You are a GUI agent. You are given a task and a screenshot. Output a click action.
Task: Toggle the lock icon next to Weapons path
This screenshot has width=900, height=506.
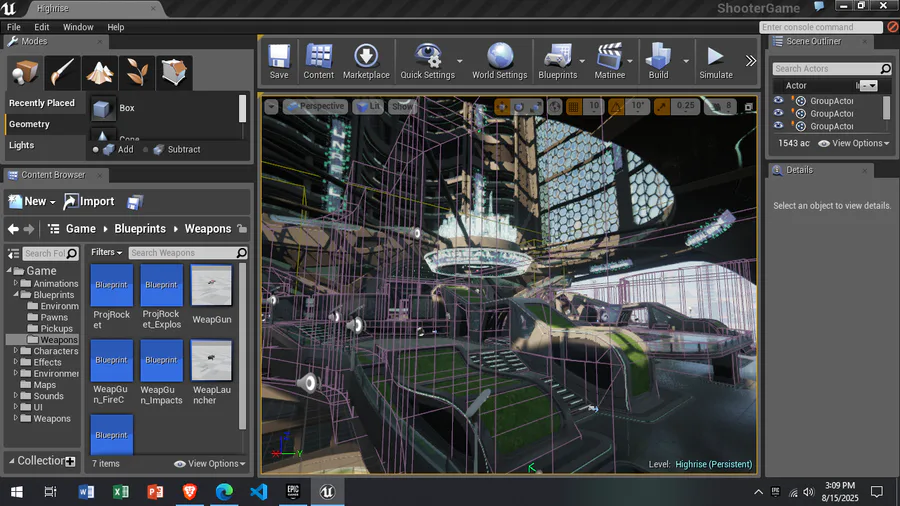pos(242,229)
